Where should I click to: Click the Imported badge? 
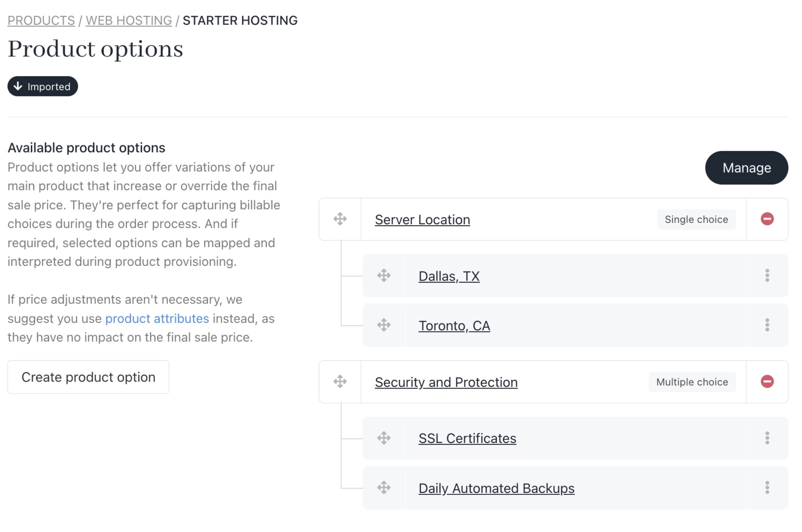[43, 86]
